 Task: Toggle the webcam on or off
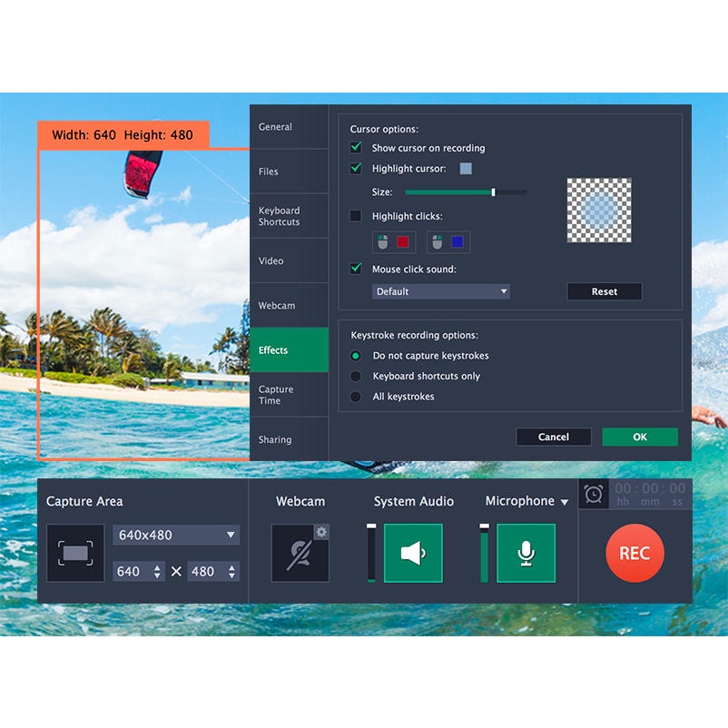pos(300,554)
